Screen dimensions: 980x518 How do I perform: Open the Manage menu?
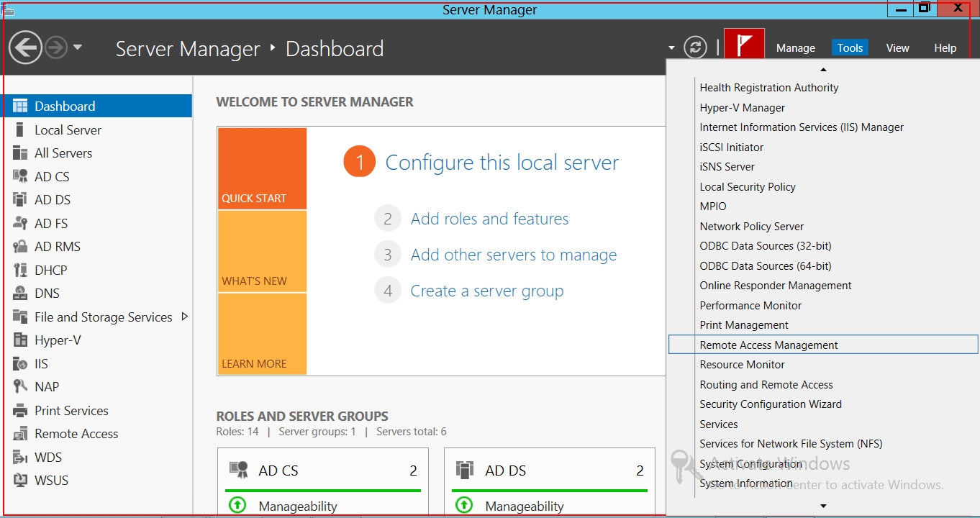[796, 48]
